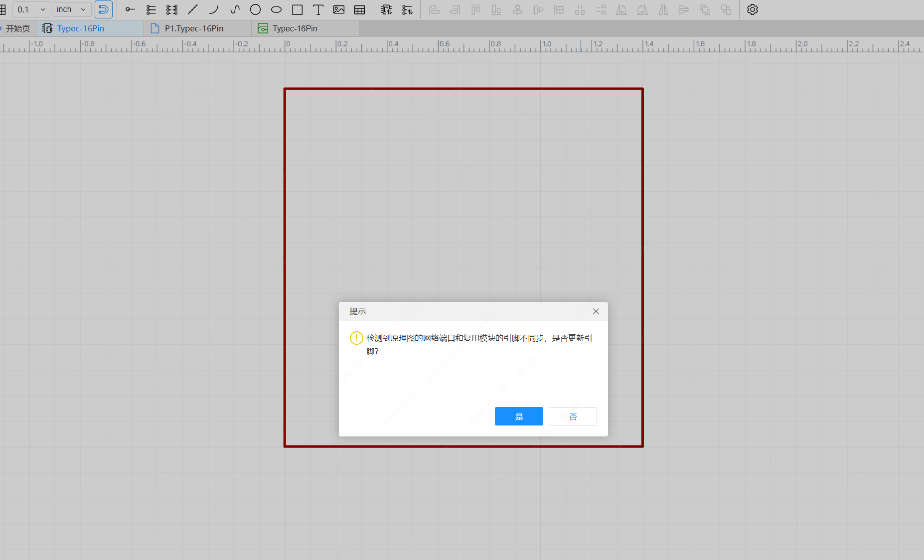Toggle the highlighted snap button in toolbar
Screen dimensions: 924x560
point(104,9)
